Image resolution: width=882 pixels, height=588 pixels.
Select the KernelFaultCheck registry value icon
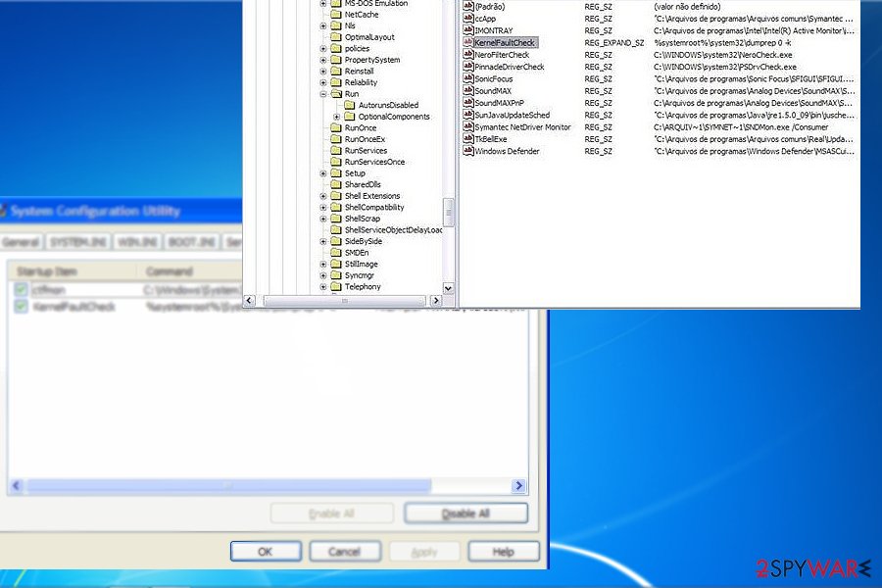tap(467, 42)
